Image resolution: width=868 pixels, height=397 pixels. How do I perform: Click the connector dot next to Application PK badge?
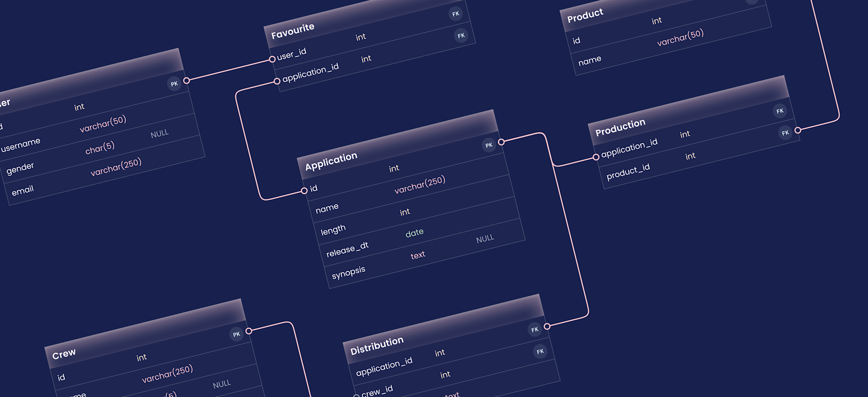tap(501, 142)
